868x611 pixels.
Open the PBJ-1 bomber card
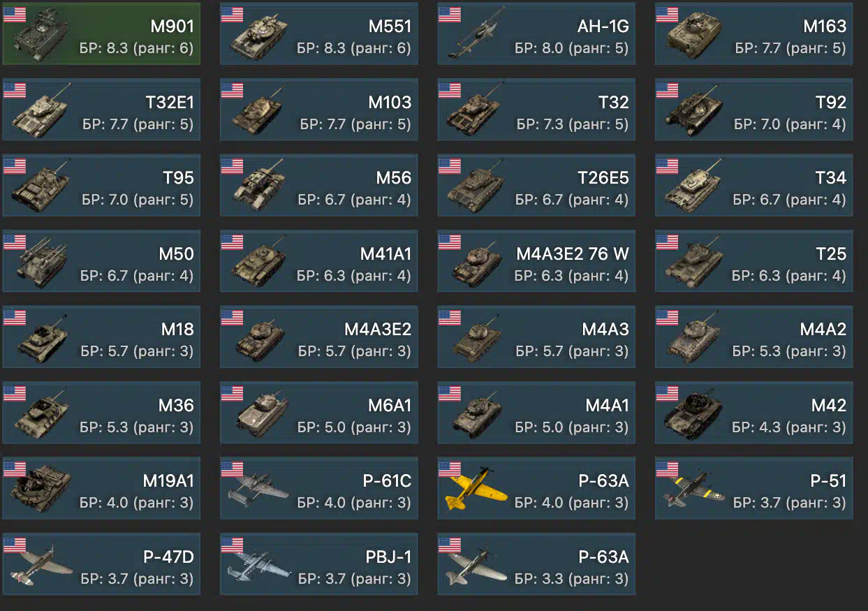pyautogui.click(x=319, y=564)
